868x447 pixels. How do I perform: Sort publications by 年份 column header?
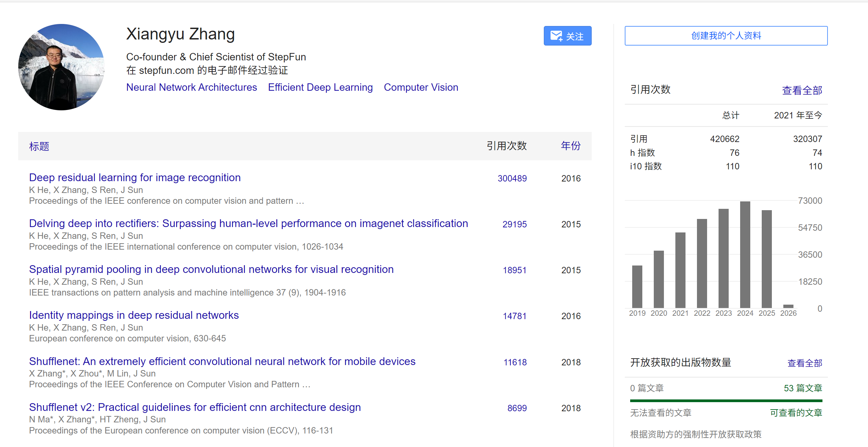[570, 146]
